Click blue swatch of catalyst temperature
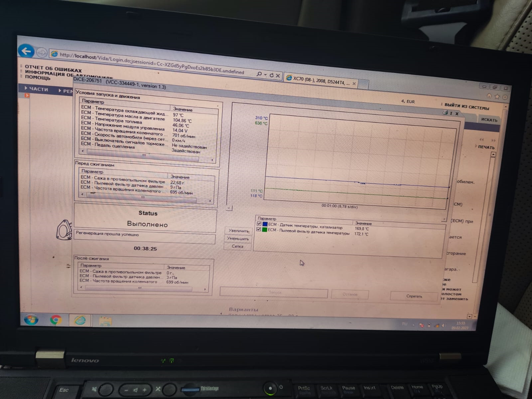The height and width of the screenshot is (399, 532). pyautogui.click(x=265, y=224)
